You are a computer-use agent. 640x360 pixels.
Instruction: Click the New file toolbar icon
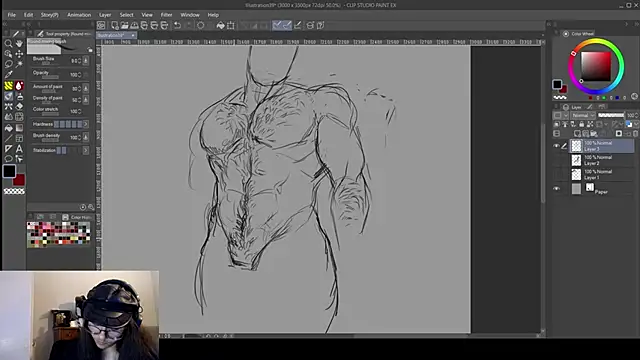click(x=115, y=25)
